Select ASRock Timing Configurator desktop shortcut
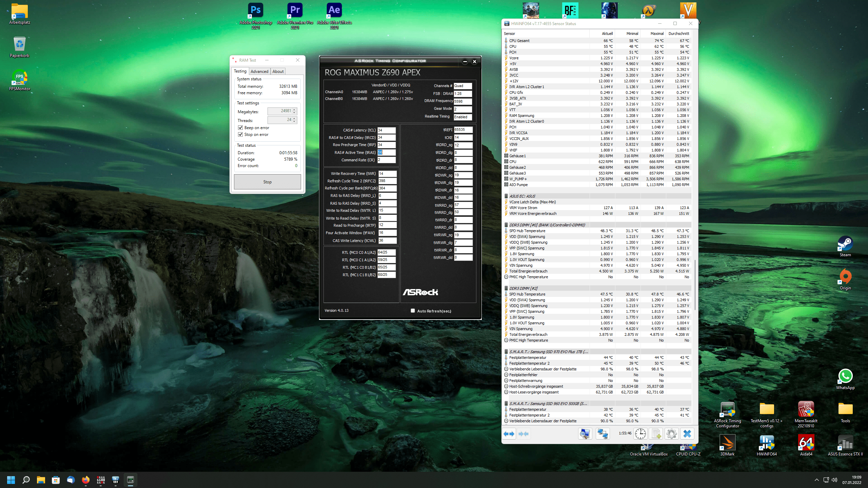868x488 pixels. [727, 415]
